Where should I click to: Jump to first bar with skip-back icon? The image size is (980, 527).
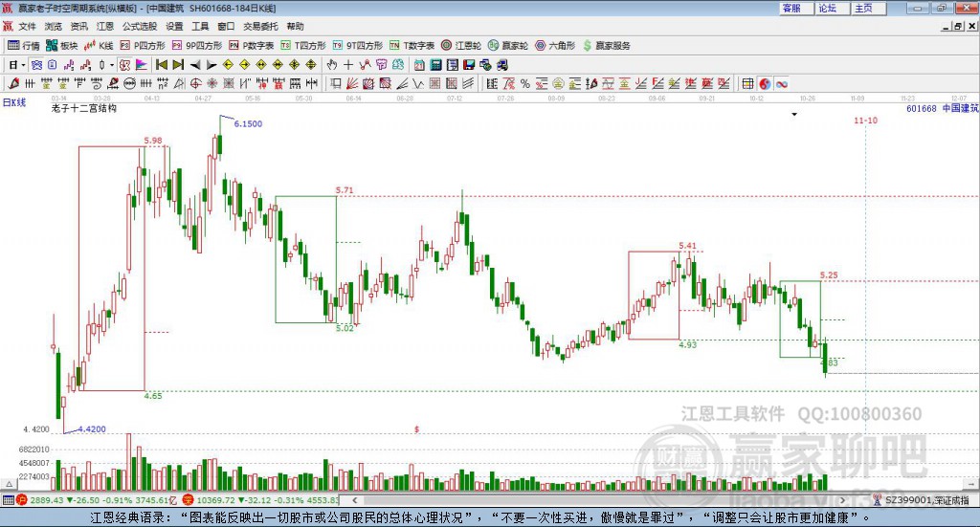coord(161,65)
